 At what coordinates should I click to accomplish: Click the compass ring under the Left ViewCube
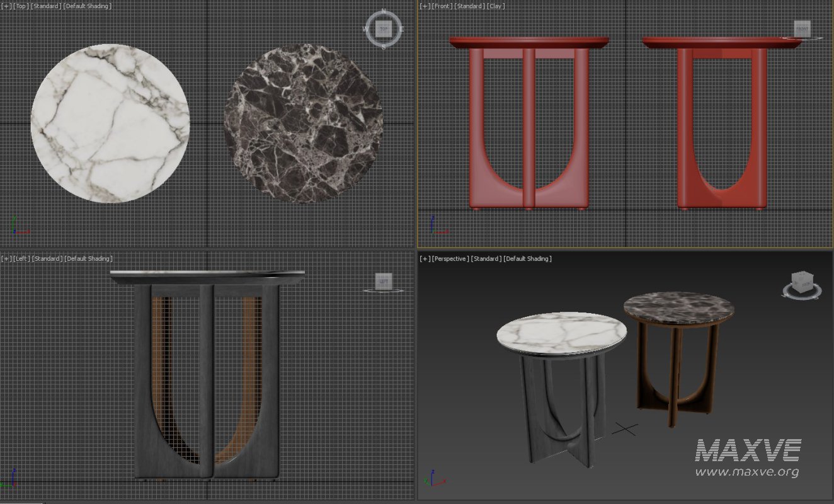pos(384,290)
